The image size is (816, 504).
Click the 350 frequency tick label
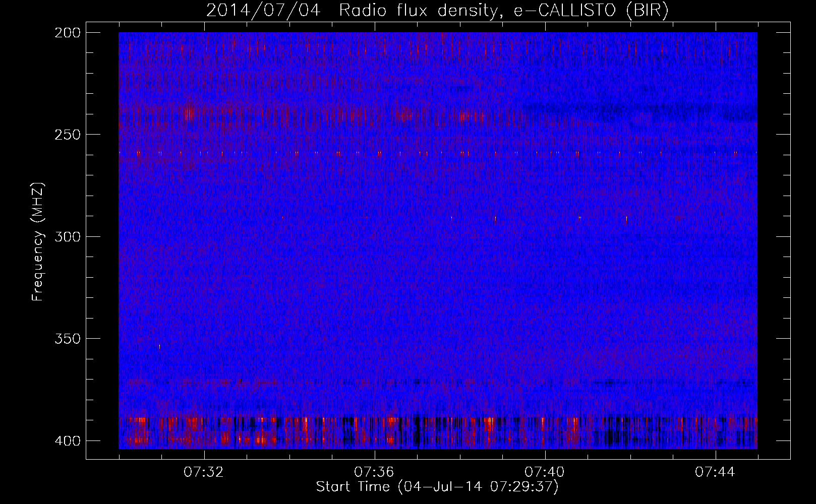(x=67, y=339)
